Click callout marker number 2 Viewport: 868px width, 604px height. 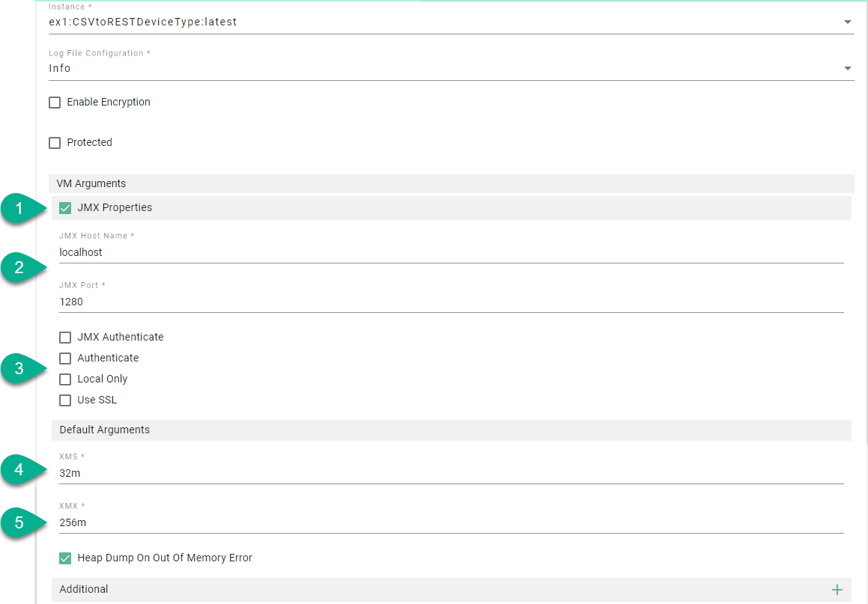(20, 267)
